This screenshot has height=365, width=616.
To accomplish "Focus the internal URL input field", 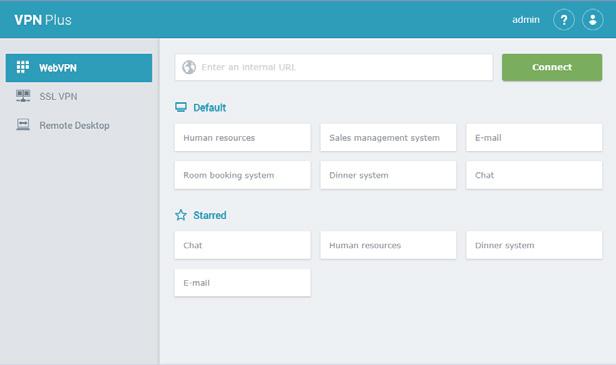I will 334,67.
